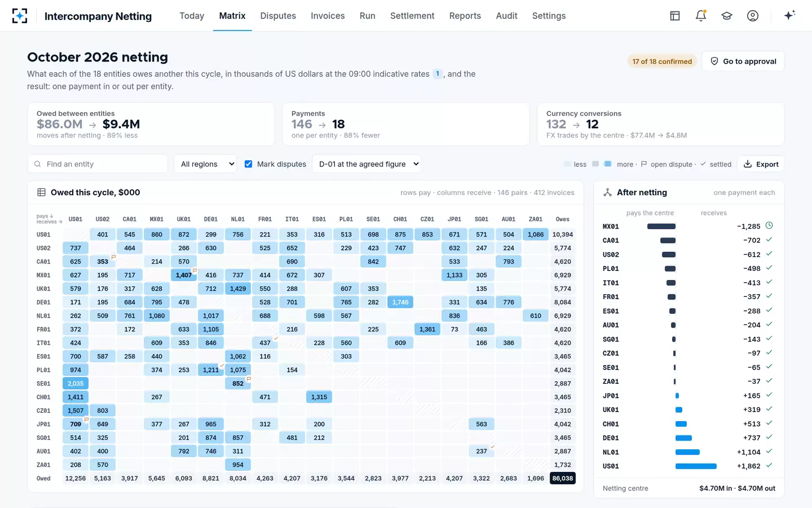The height and width of the screenshot is (508, 812).
Task: Click the graduation cap learning icon
Action: (x=727, y=16)
